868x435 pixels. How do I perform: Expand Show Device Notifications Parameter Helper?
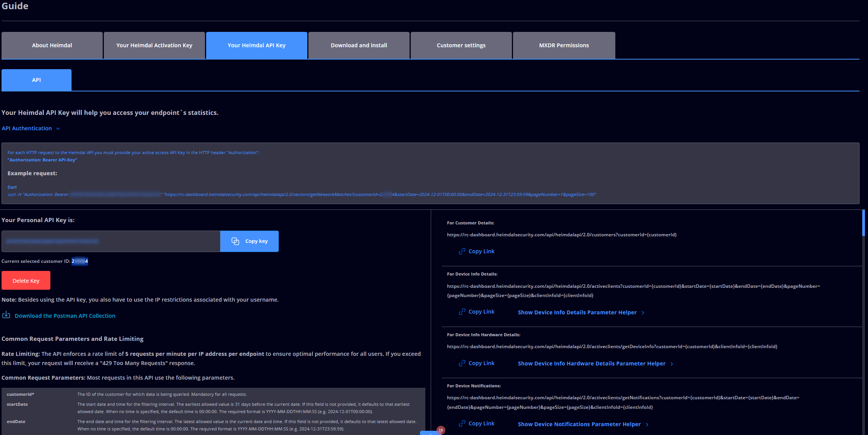coord(583,424)
